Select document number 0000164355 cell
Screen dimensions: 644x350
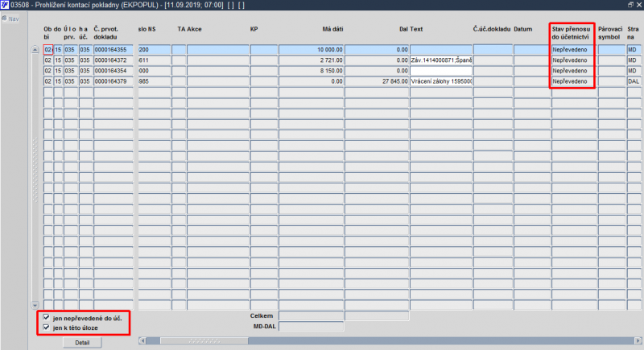[x=114, y=50]
